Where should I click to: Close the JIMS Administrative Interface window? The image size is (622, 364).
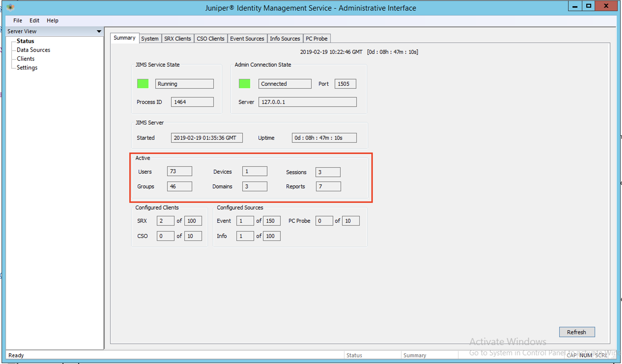pos(606,6)
